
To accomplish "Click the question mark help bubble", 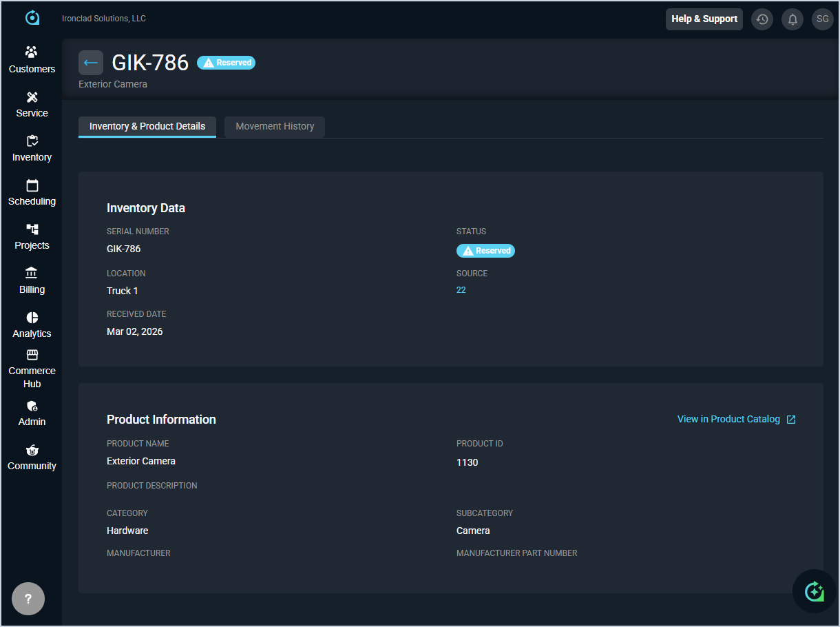I will [x=28, y=599].
